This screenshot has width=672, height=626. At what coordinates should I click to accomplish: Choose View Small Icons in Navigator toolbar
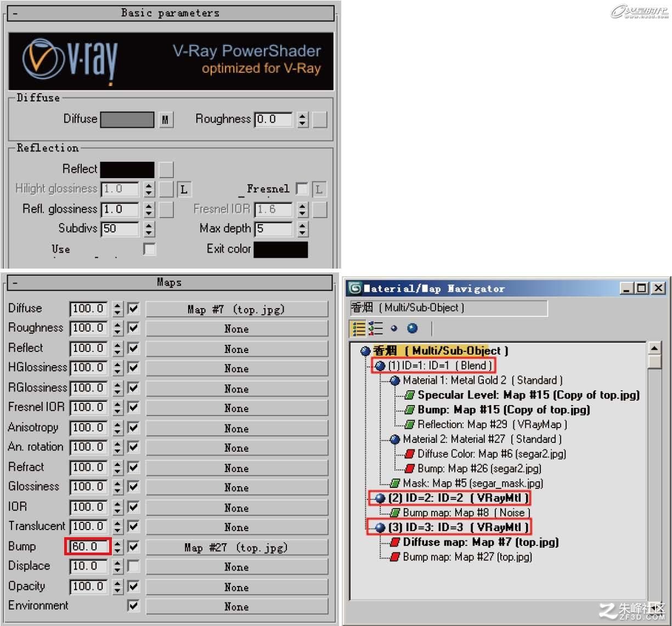pyautogui.click(x=394, y=328)
